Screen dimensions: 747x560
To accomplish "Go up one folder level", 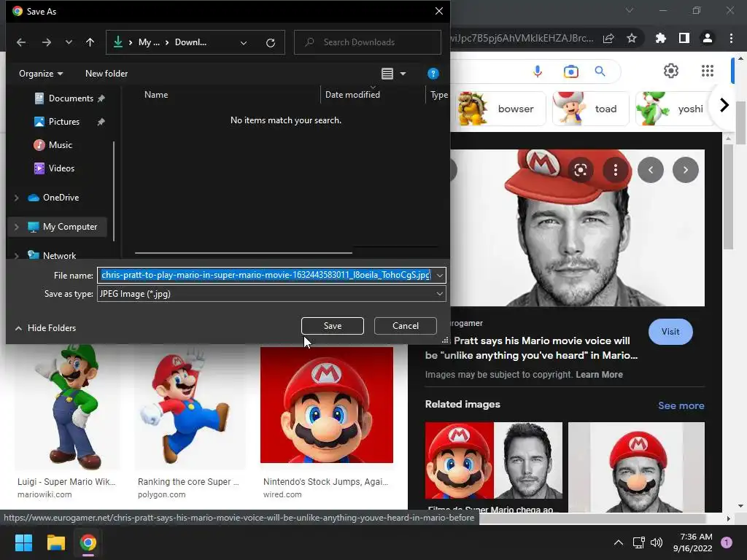I will tap(90, 42).
